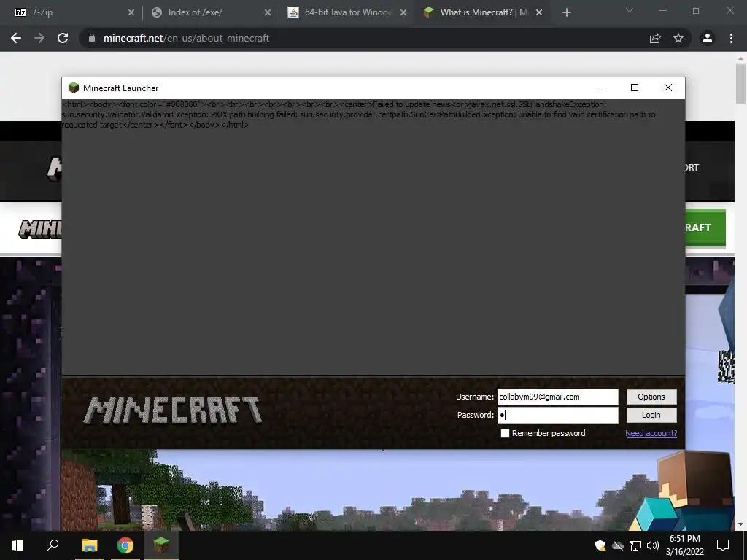Share this page using the share icon
Viewport: 747px width, 560px height.
(x=655, y=38)
